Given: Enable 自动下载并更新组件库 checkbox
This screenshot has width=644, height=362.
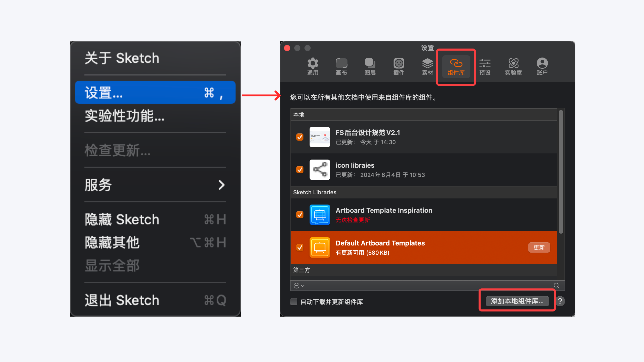Looking at the screenshot, I should coord(294,302).
